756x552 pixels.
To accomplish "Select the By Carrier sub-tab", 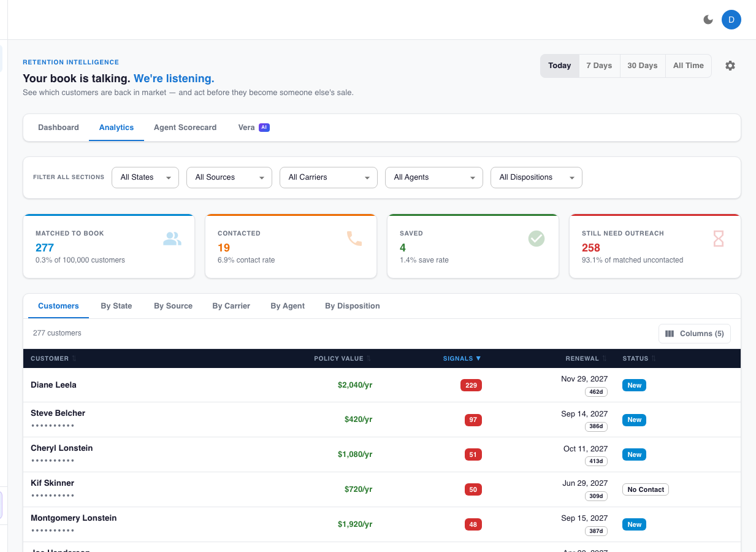I will (231, 306).
